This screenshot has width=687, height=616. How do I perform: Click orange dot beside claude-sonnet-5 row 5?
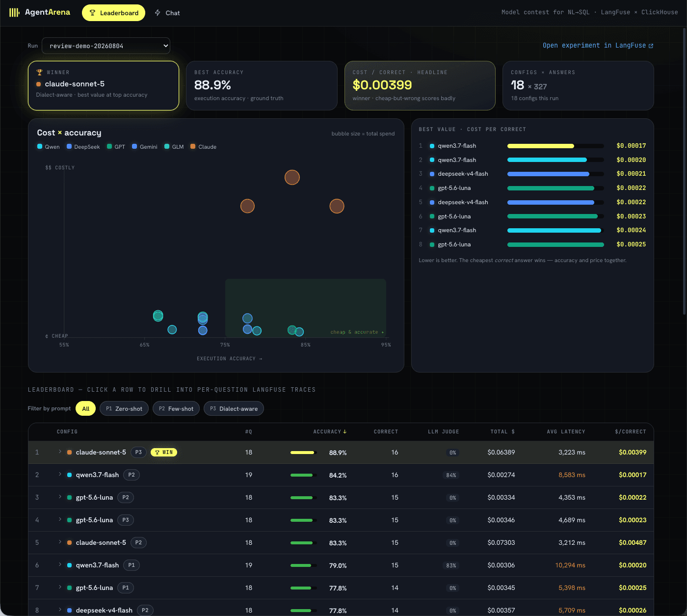[x=69, y=542]
